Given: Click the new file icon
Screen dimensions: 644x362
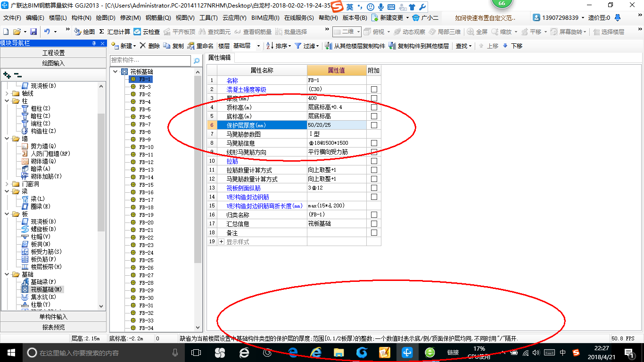Looking at the screenshot, I should [6, 32].
